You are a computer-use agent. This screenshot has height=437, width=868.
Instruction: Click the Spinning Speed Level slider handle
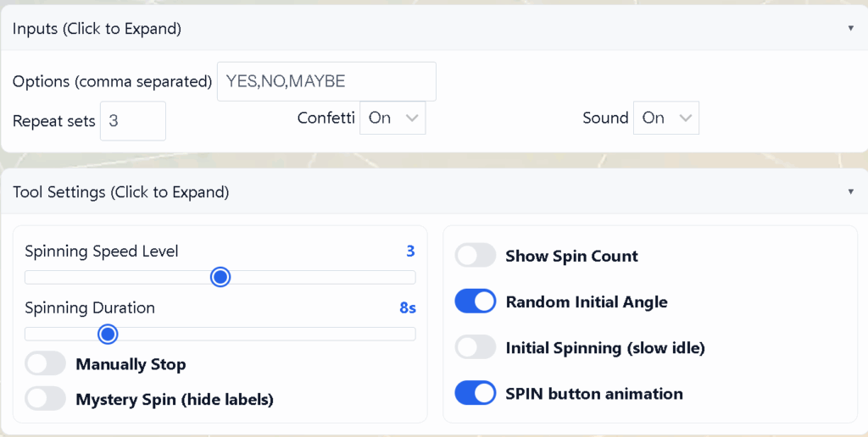220,277
